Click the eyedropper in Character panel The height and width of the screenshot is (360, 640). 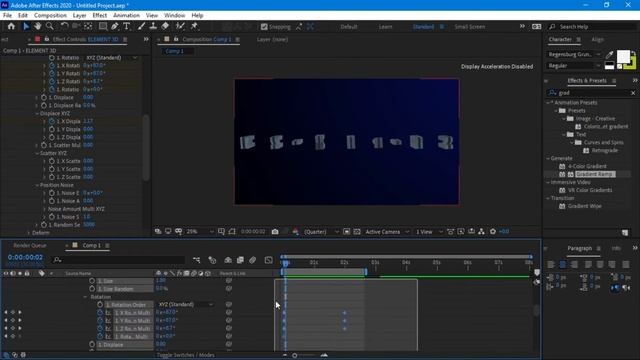pos(609,55)
